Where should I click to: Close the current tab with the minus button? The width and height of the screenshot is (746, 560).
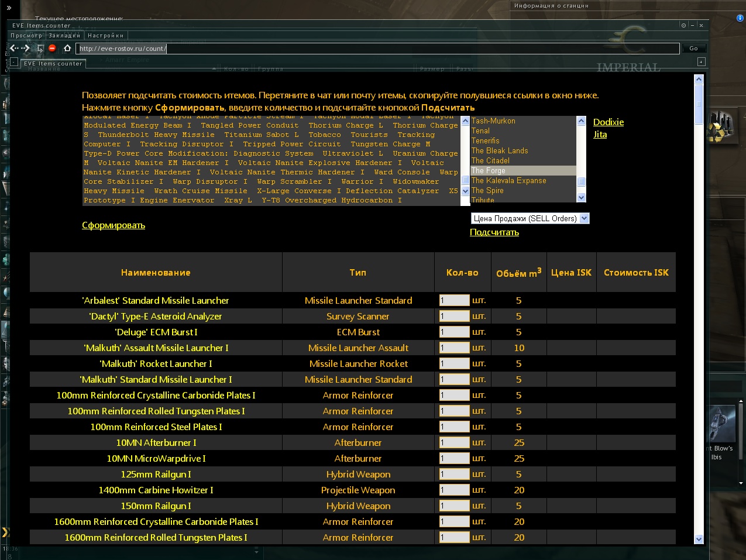point(14,61)
